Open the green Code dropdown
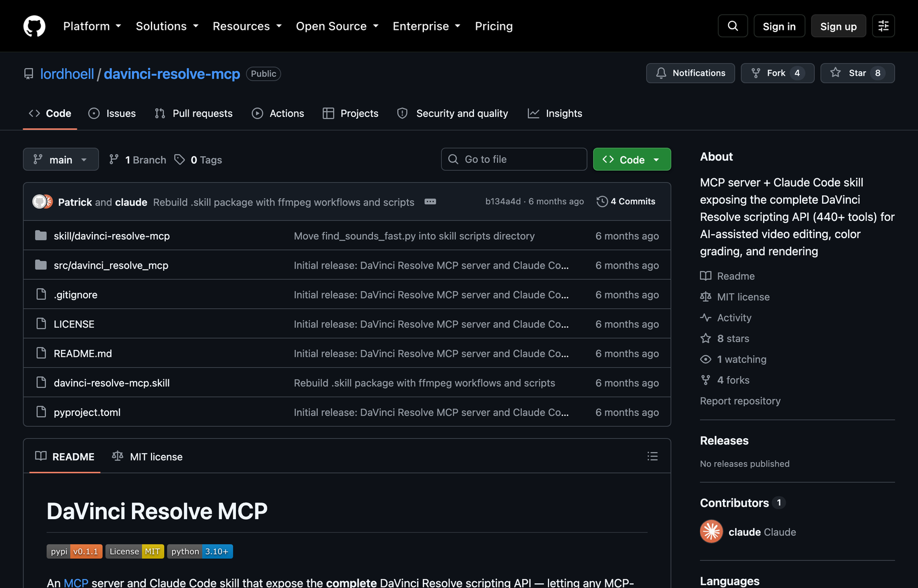The height and width of the screenshot is (588, 918). point(632,159)
